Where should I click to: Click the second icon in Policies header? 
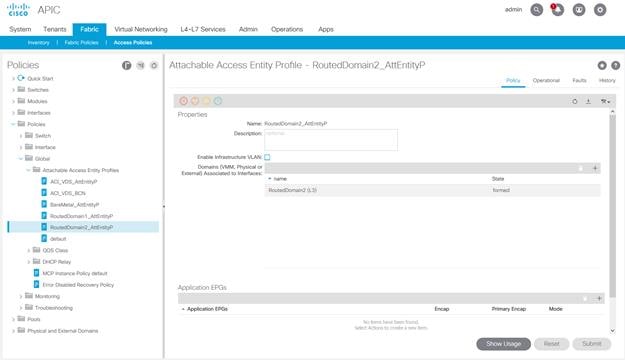click(141, 65)
